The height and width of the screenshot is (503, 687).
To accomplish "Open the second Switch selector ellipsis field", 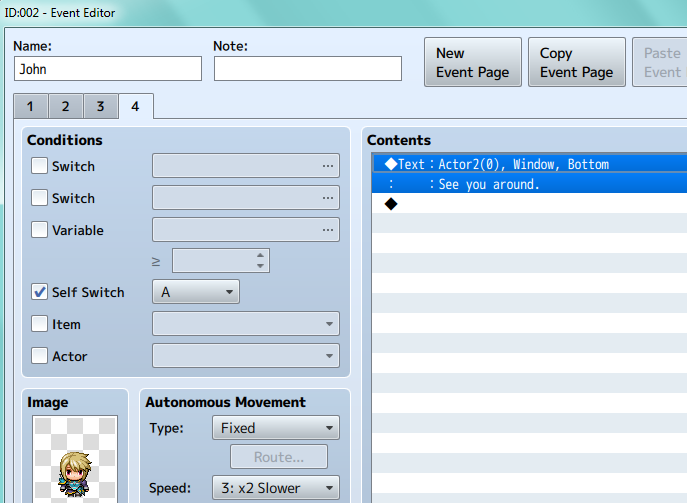I will tap(246, 198).
